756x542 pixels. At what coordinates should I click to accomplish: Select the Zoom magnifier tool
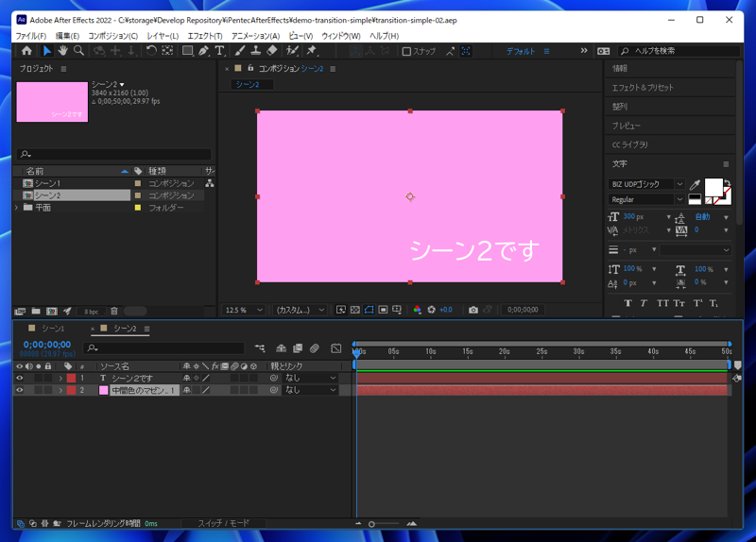point(78,51)
